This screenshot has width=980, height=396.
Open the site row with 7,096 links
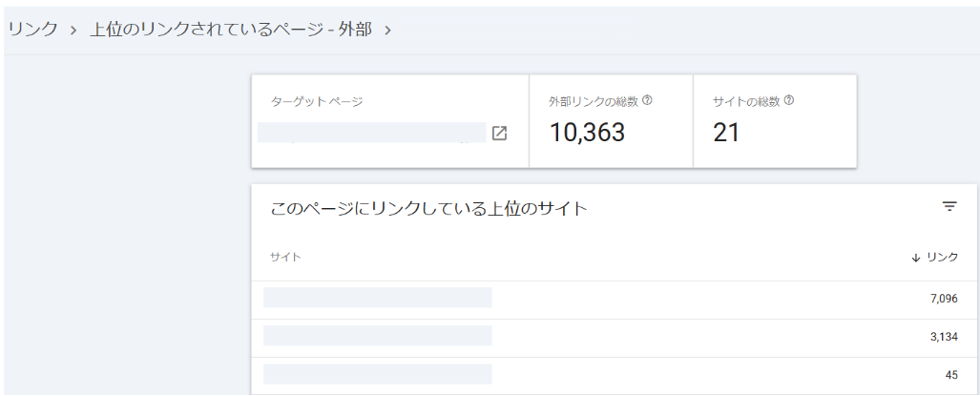tap(378, 298)
